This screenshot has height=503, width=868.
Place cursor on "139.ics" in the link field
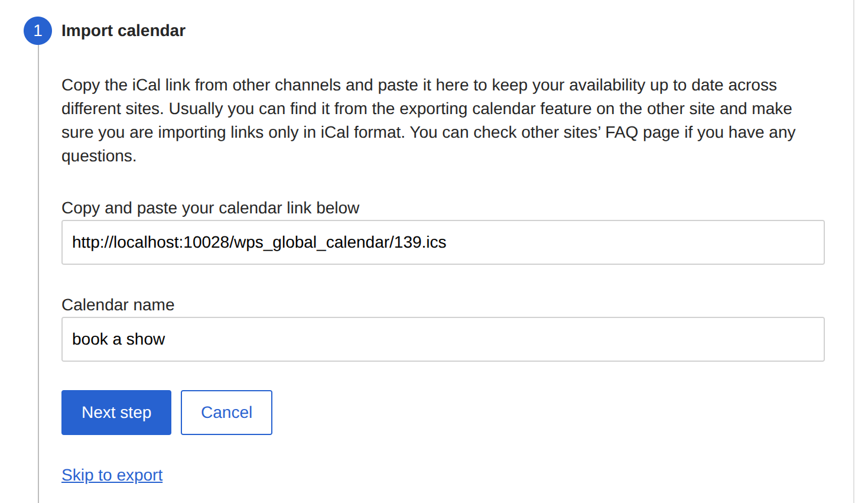420,242
